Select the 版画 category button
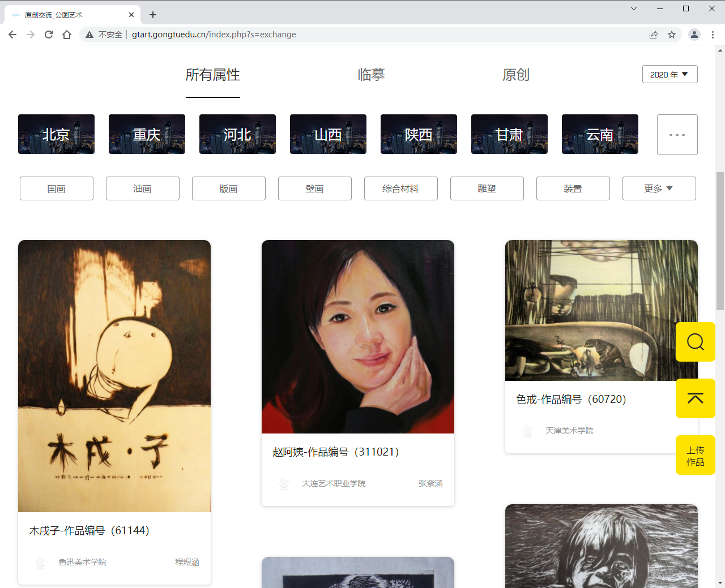 229,188
